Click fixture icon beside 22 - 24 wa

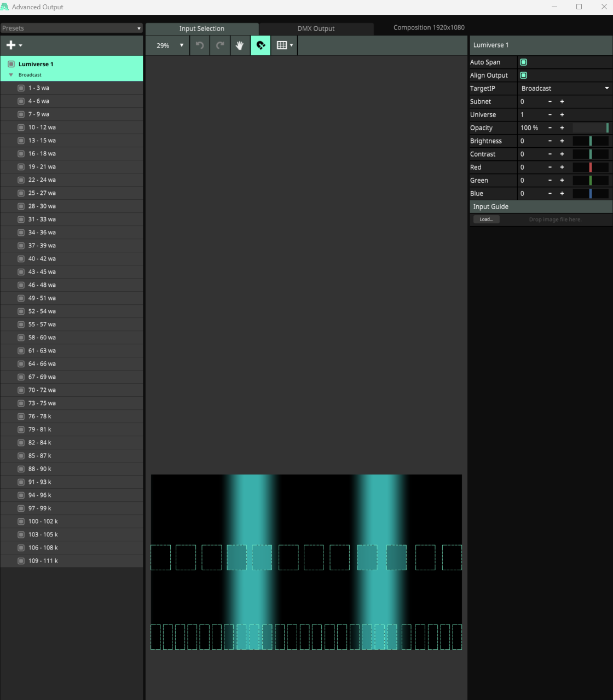point(21,180)
